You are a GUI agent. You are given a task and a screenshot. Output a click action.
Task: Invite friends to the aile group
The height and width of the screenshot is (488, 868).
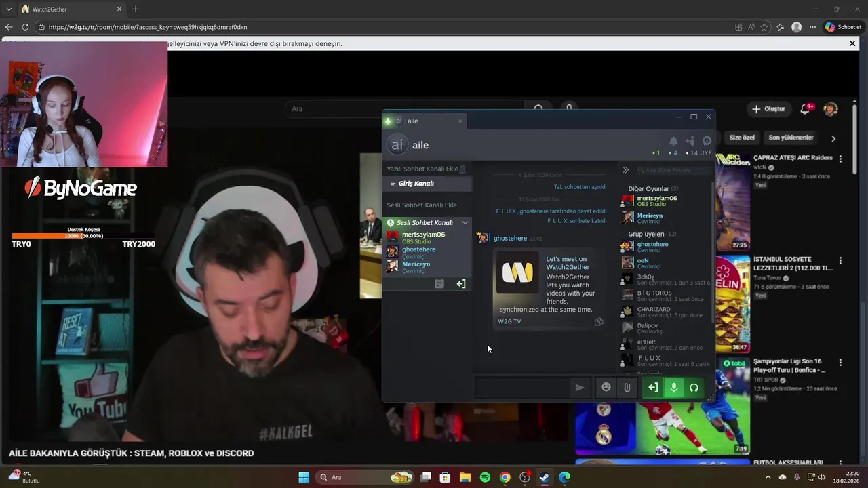pos(690,141)
